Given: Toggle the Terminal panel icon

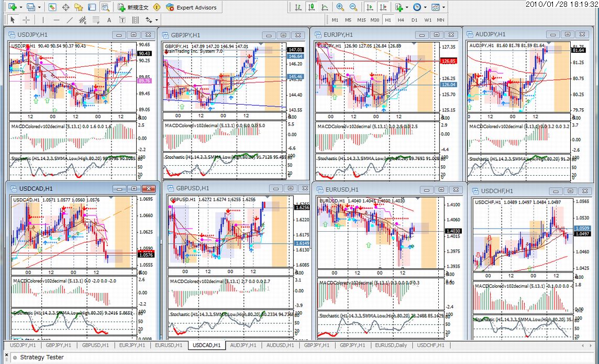Looking at the screenshot, I should 92,7.
